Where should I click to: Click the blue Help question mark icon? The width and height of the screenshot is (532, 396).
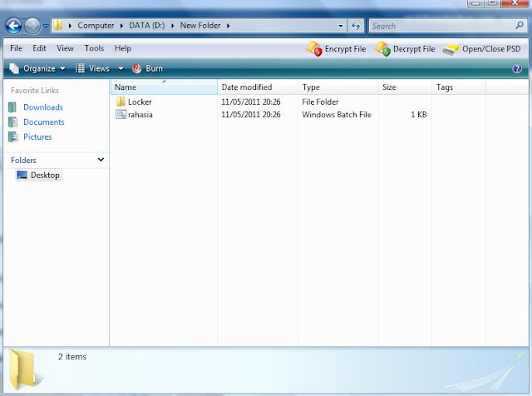[x=517, y=68]
